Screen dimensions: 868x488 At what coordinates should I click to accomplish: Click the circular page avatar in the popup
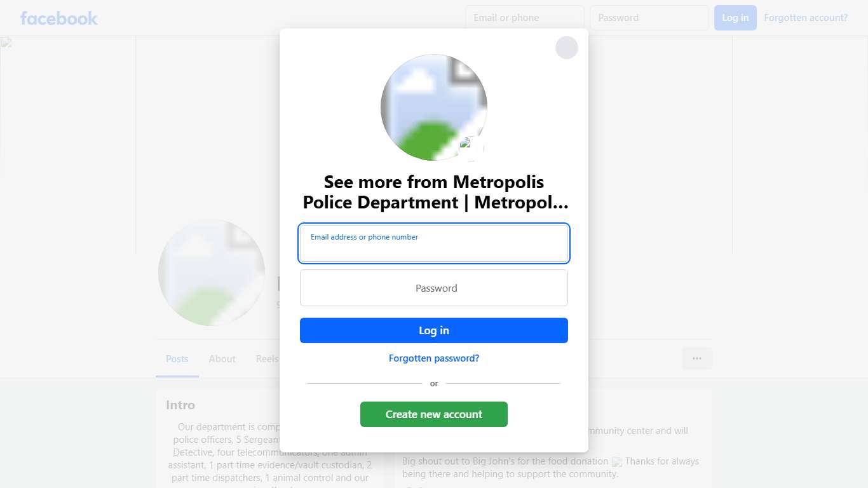(x=433, y=107)
